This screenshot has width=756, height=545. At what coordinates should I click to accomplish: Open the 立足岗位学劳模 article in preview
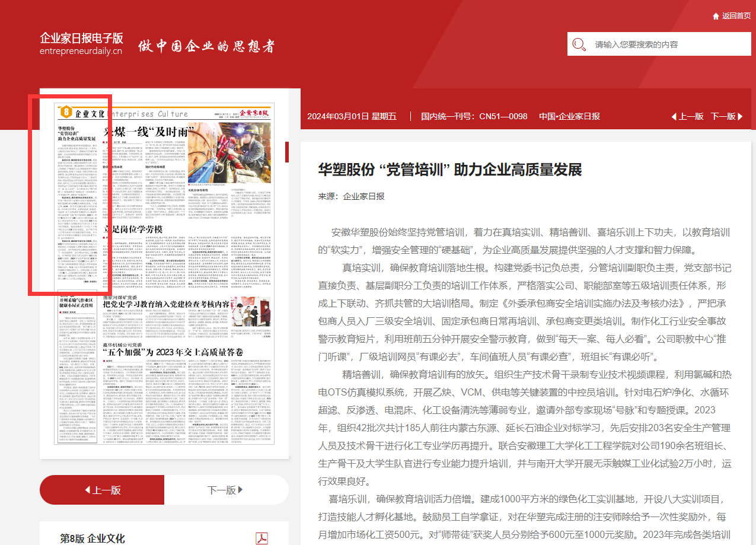(x=139, y=229)
